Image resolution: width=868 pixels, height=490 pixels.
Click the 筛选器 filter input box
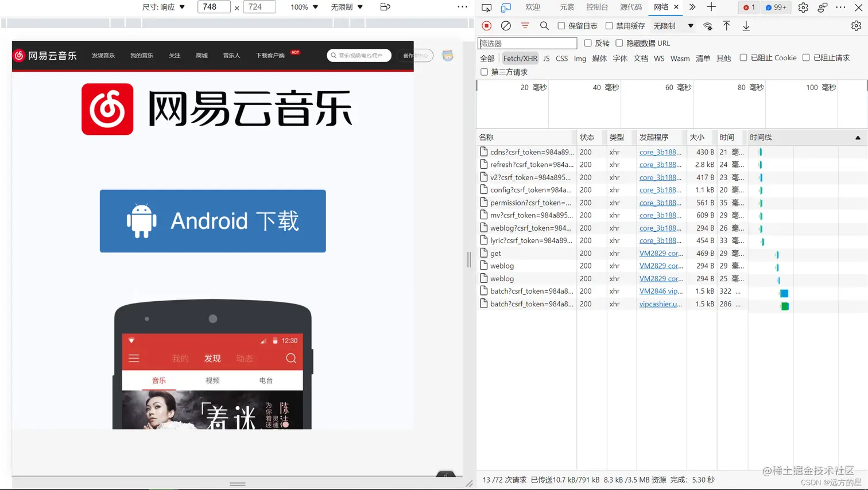pyautogui.click(x=527, y=43)
